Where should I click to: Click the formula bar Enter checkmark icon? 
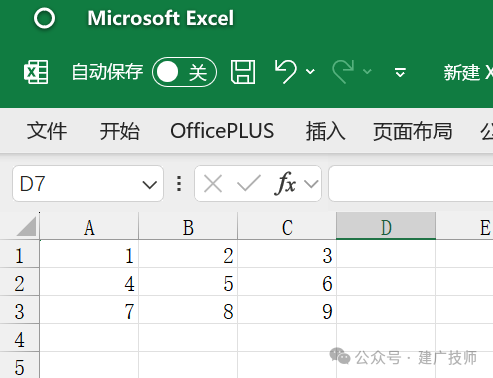[249, 183]
